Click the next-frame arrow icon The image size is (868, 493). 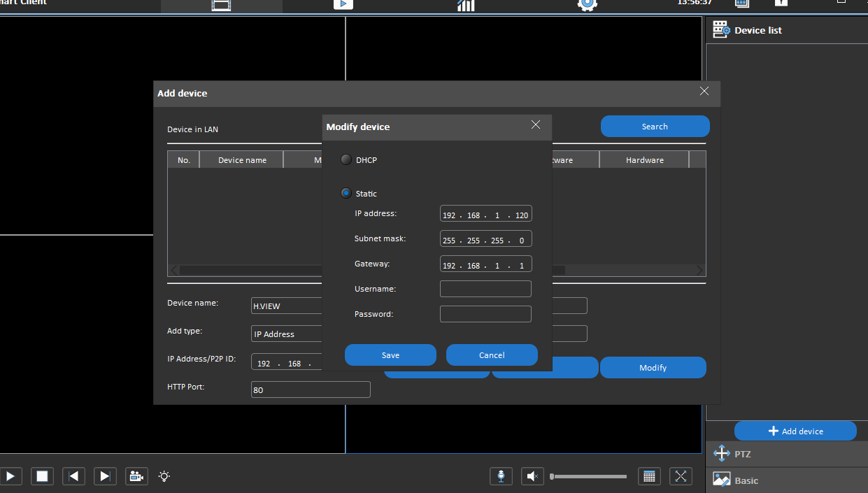coord(104,476)
